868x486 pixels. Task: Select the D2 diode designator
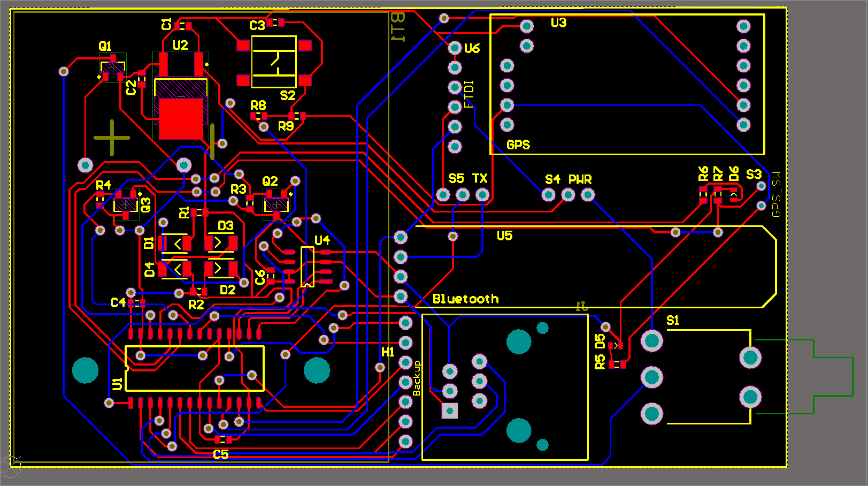(x=228, y=290)
